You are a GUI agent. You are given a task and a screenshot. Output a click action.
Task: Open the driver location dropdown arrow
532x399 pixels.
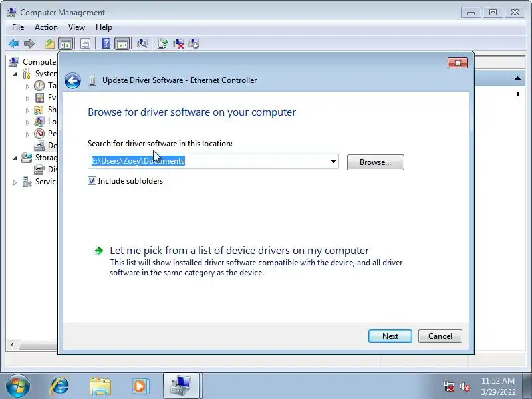coord(333,162)
